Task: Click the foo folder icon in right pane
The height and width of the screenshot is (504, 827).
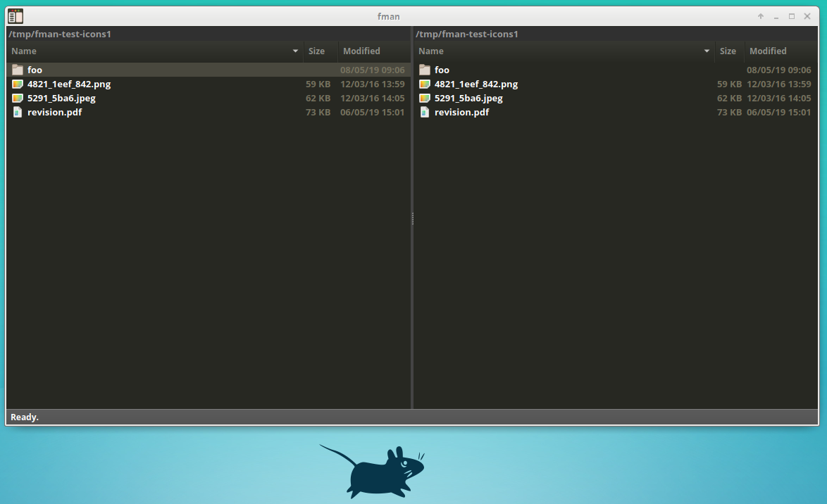Action: [424, 70]
